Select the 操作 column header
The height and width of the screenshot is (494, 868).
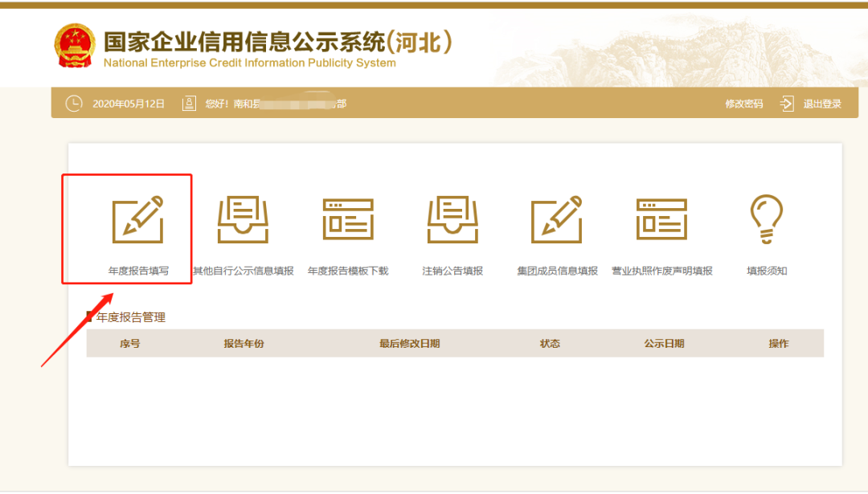778,342
